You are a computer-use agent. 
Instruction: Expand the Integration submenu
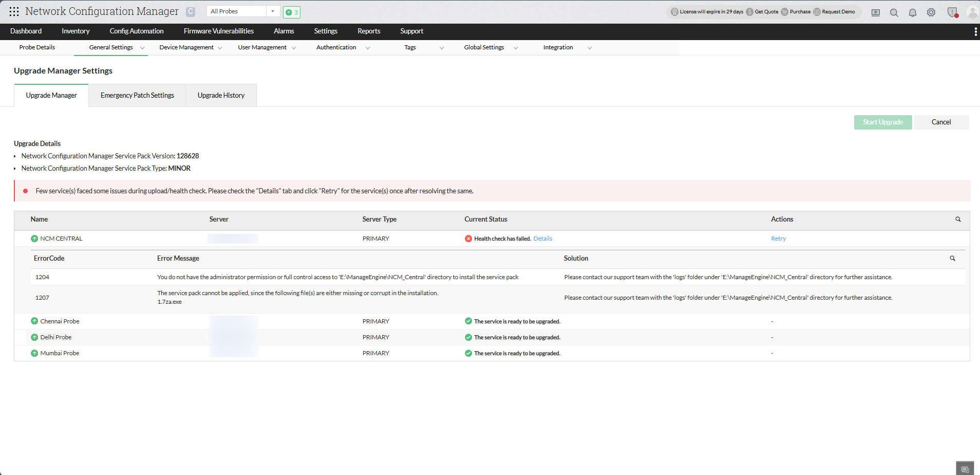tap(590, 48)
